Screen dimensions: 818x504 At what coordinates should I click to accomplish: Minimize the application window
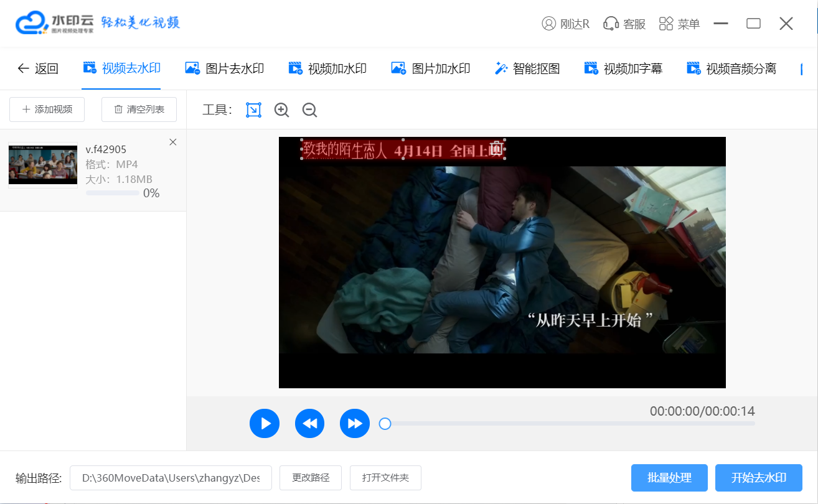(721, 24)
